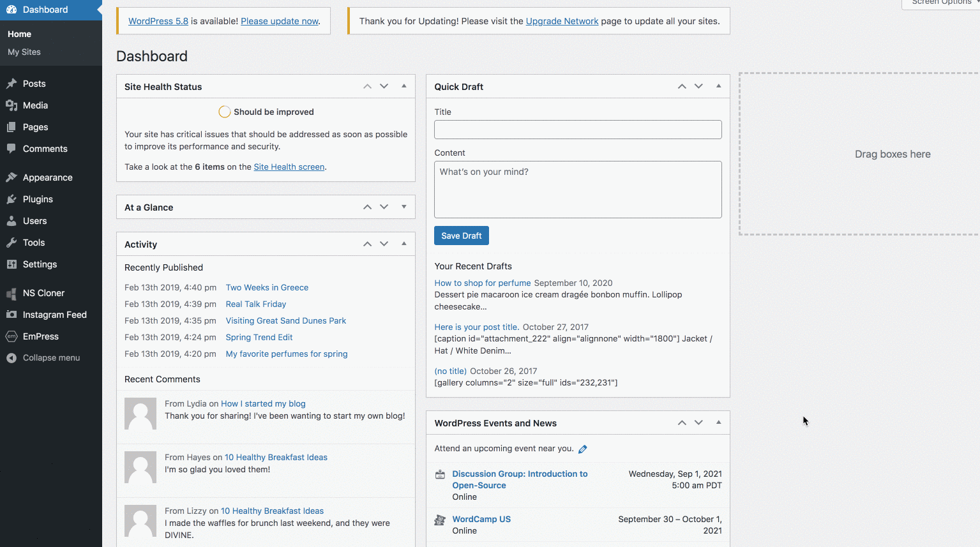Click the Posts pushpin icon
Viewport: 980px width, 547px height.
11,84
